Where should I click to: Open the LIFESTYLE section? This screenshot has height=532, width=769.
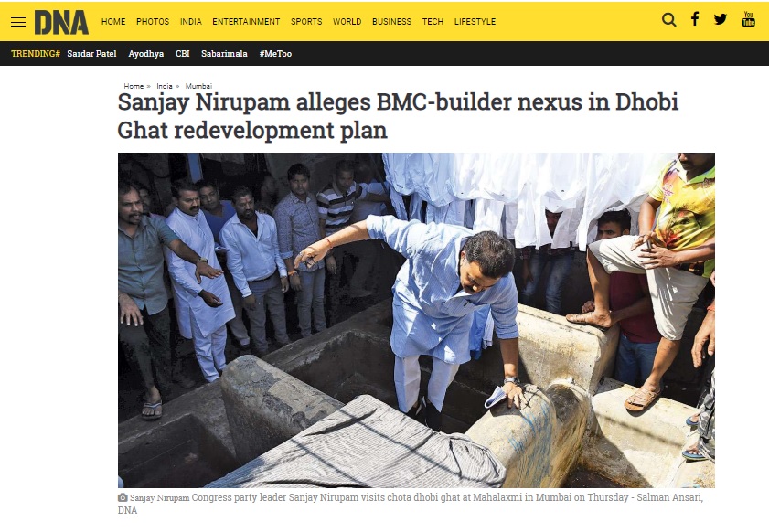coord(475,22)
